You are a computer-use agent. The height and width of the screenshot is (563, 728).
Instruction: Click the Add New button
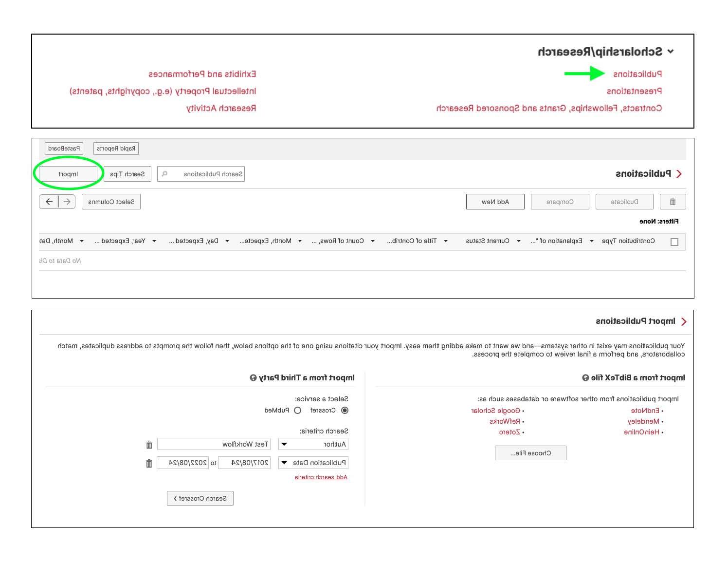click(495, 202)
